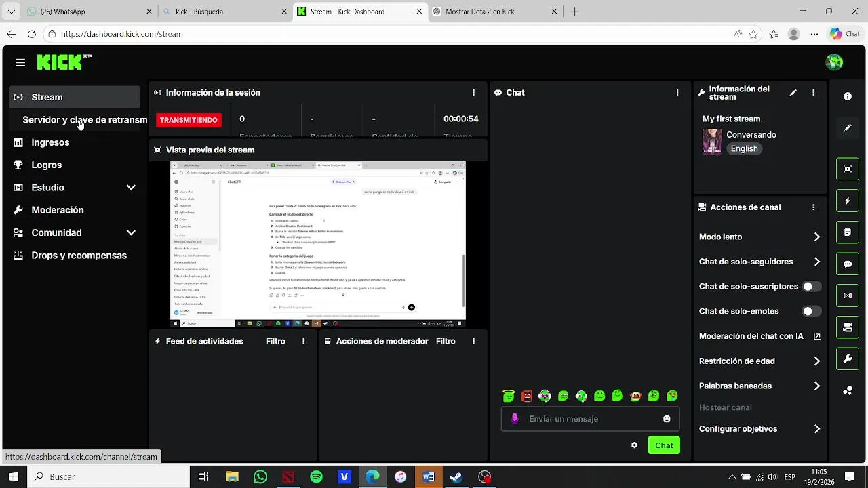
Task: Open session info three-dot menu
Action: 473,93
